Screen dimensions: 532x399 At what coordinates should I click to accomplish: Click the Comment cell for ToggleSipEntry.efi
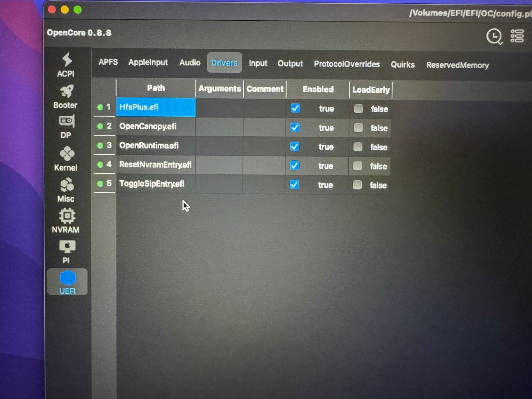pos(264,184)
